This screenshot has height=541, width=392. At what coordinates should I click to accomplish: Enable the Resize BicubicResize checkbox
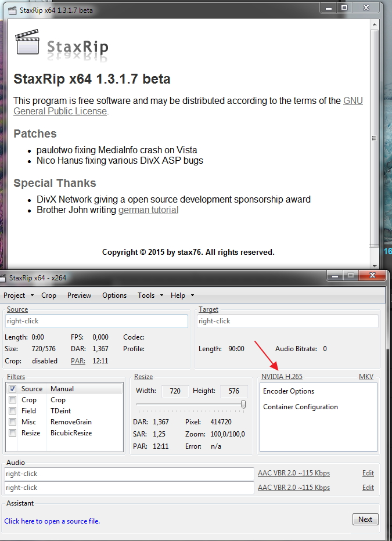point(12,433)
